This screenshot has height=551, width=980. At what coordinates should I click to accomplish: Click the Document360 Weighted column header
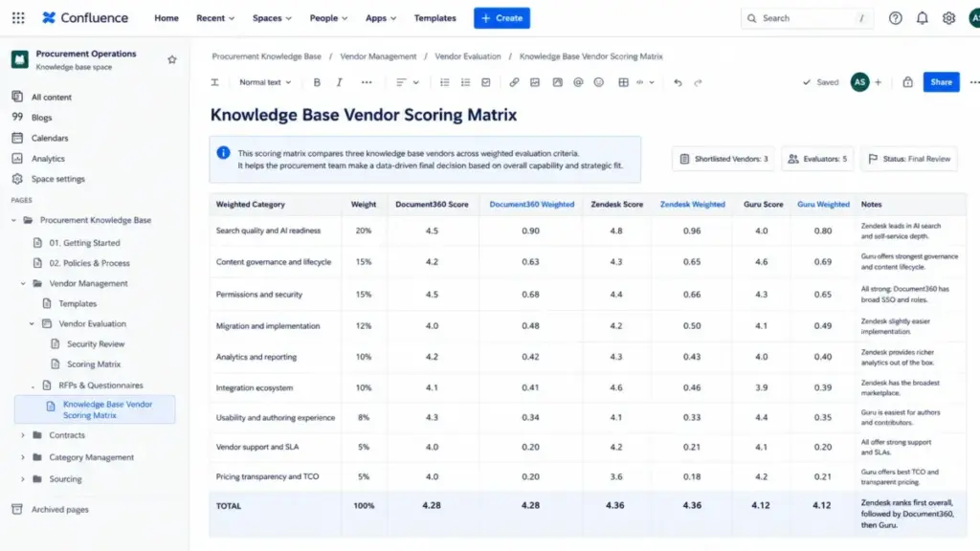pos(532,205)
